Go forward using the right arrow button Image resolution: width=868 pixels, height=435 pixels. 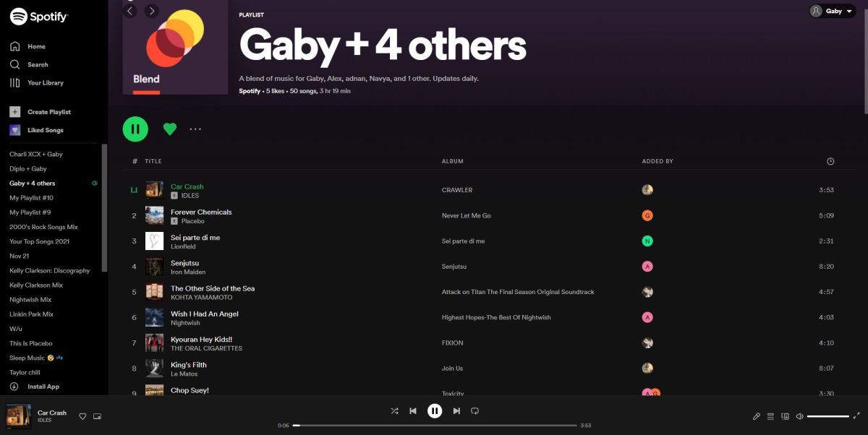[151, 11]
